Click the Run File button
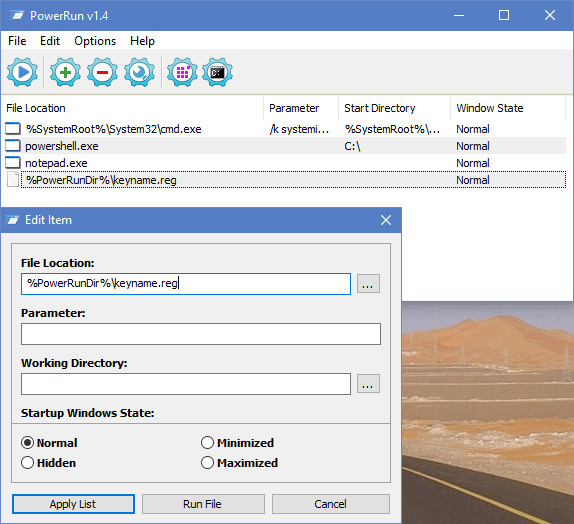 [203, 504]
